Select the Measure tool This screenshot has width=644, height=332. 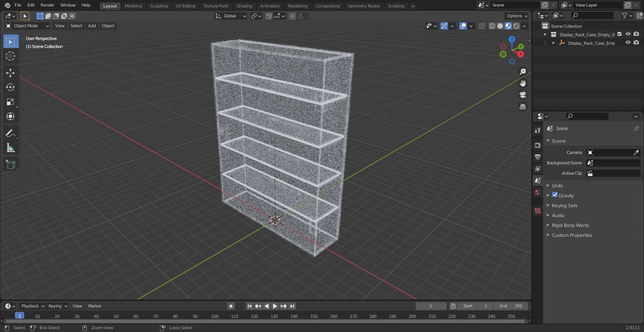(x=10, y=148)
